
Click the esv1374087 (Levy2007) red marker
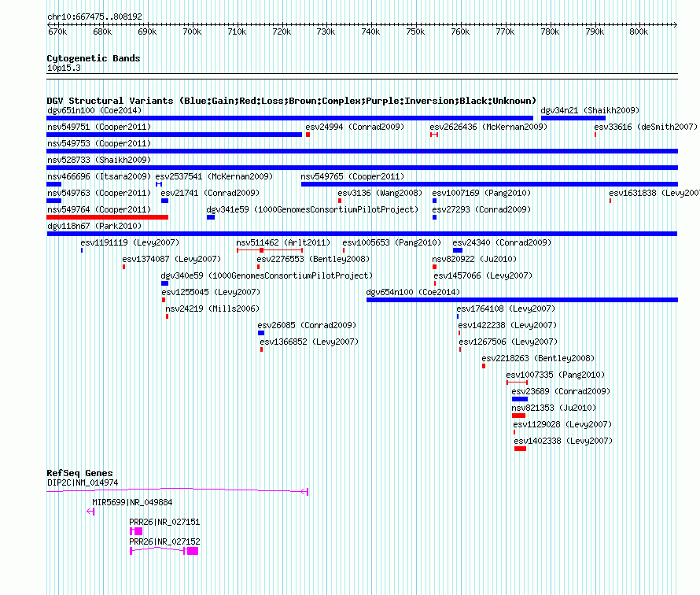(123, 267)
